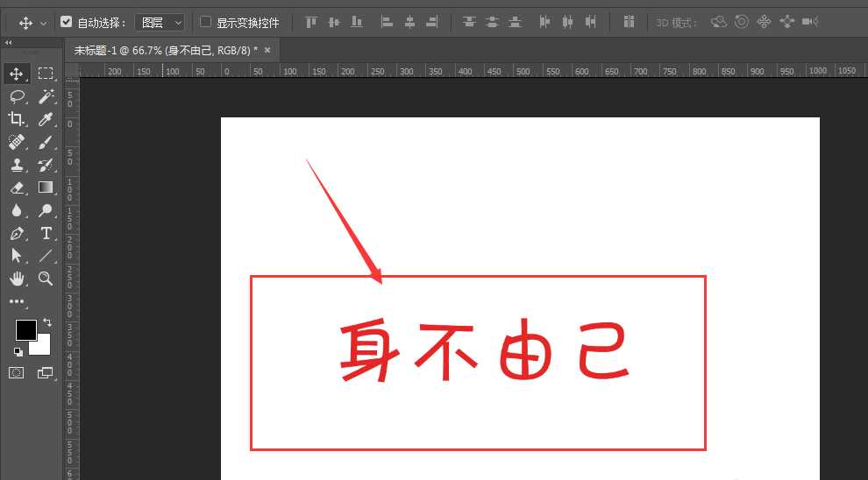
Task: Select the Lasso tool
Action: click(17, 96)
